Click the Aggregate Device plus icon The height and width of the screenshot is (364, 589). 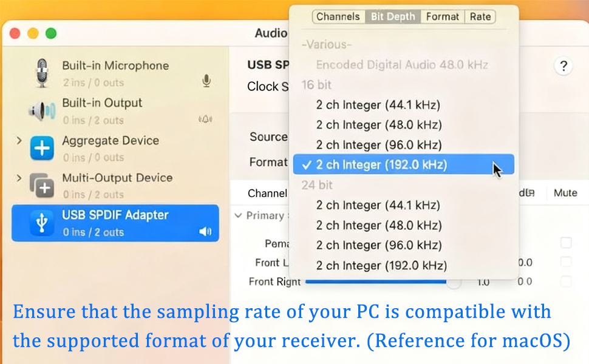click(x=42, y=148)
